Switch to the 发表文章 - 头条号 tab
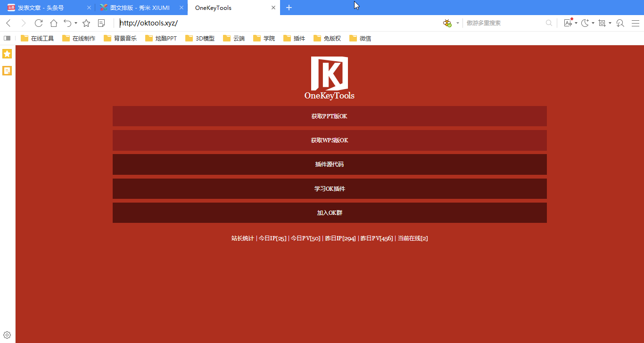The image size is (644, 343). point(48,8)
